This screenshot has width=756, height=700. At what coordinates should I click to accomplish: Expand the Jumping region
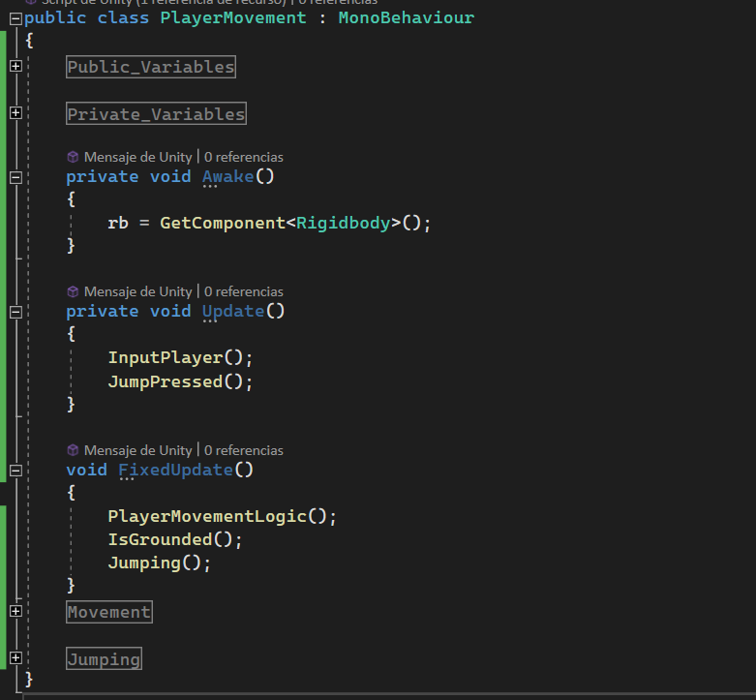pos(15,658)
